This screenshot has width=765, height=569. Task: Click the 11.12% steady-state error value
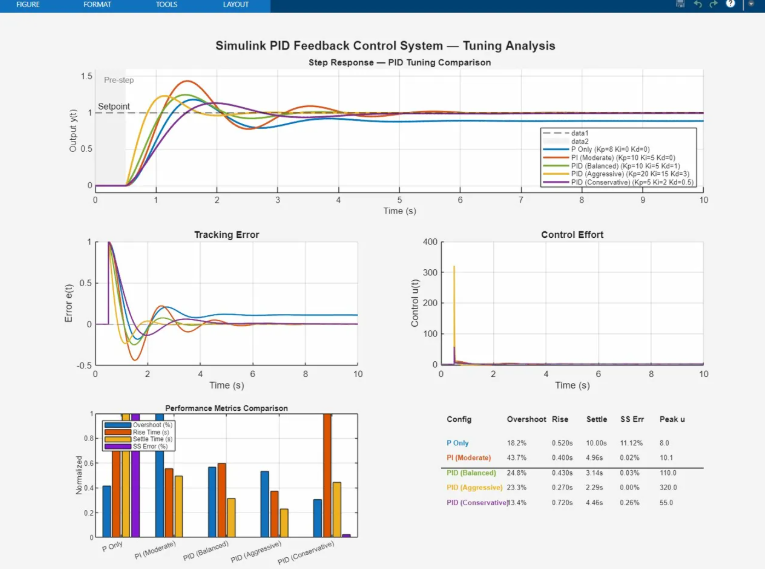(631, 443)
